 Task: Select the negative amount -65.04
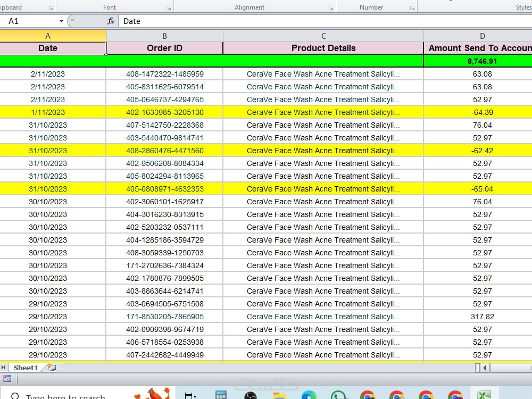[x=478, y=189]
